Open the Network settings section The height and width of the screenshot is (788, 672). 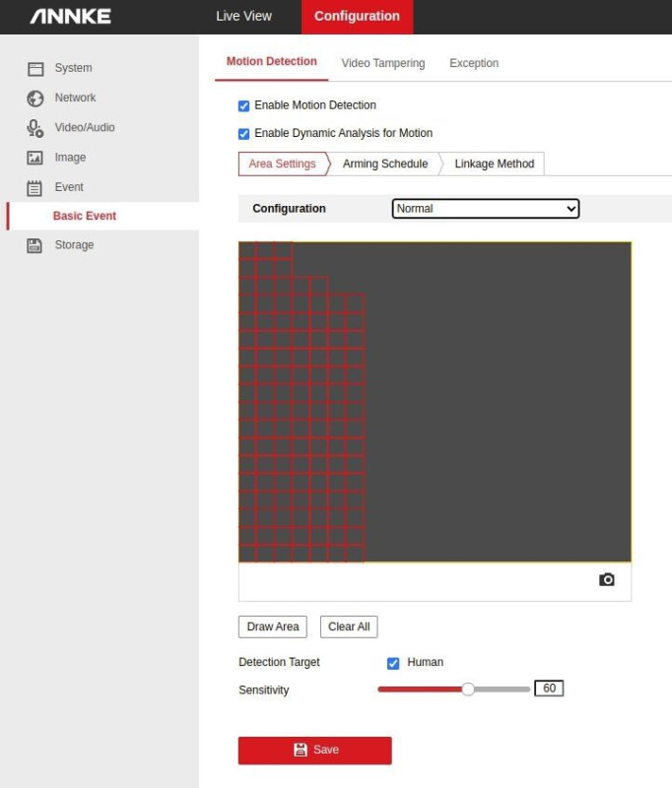pos(76,98)
